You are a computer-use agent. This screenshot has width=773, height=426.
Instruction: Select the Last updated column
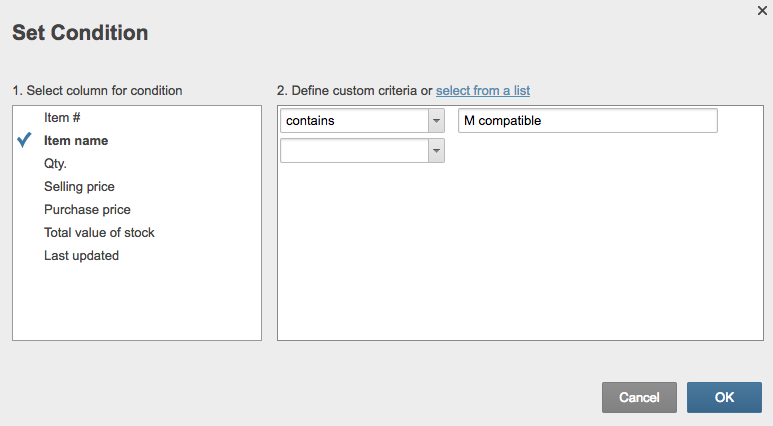pos(81,256)
